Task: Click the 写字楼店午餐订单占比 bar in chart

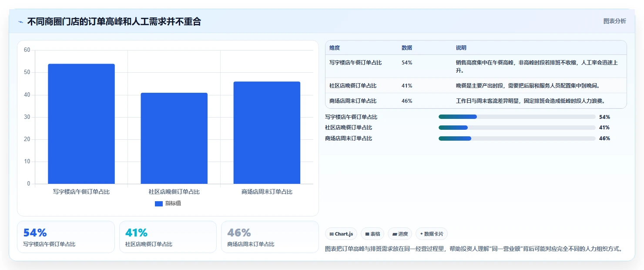Action: pyautogui.click(x=81, y=124)
